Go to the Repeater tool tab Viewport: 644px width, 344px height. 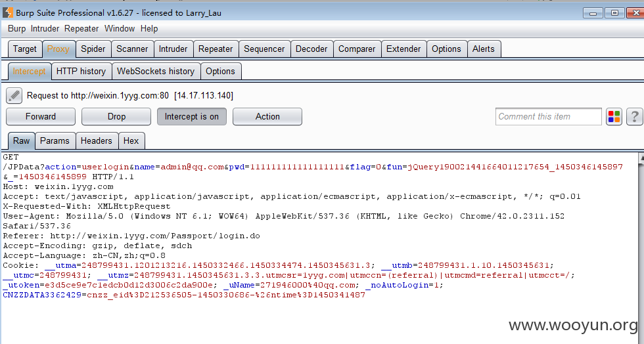click(216, 49)
